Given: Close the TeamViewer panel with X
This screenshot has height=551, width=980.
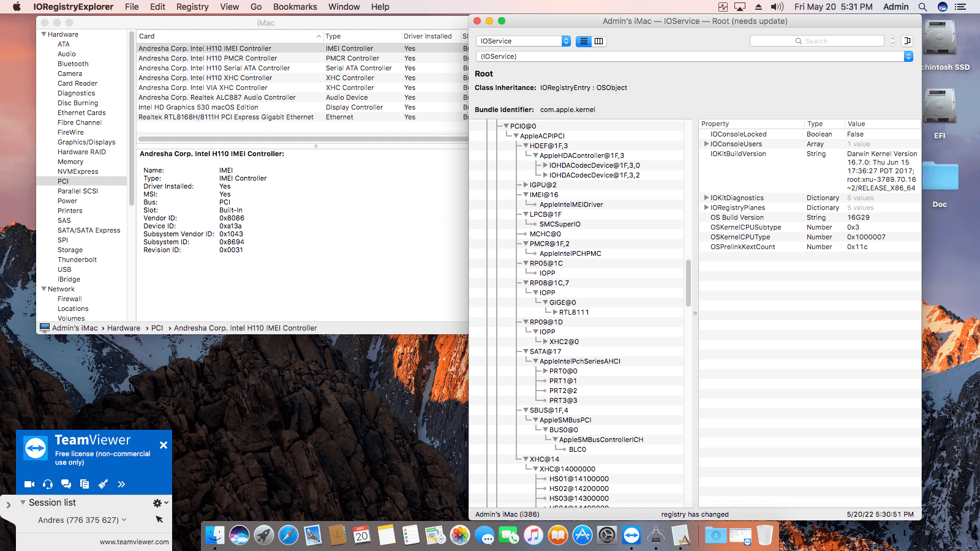Looking at the screenshot, I should click(x=164, y=445).
